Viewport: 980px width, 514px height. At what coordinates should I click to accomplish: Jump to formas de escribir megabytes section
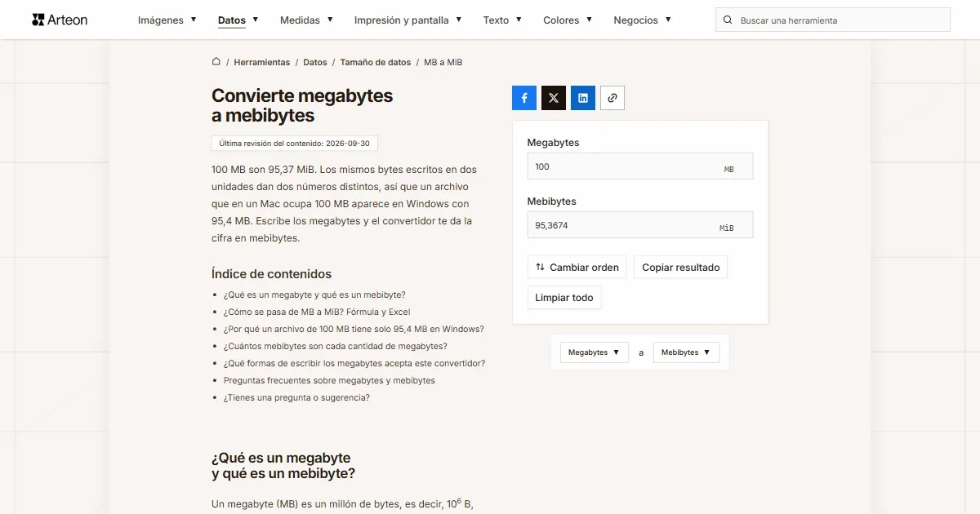pyautogui.click(x=354, y=363)
